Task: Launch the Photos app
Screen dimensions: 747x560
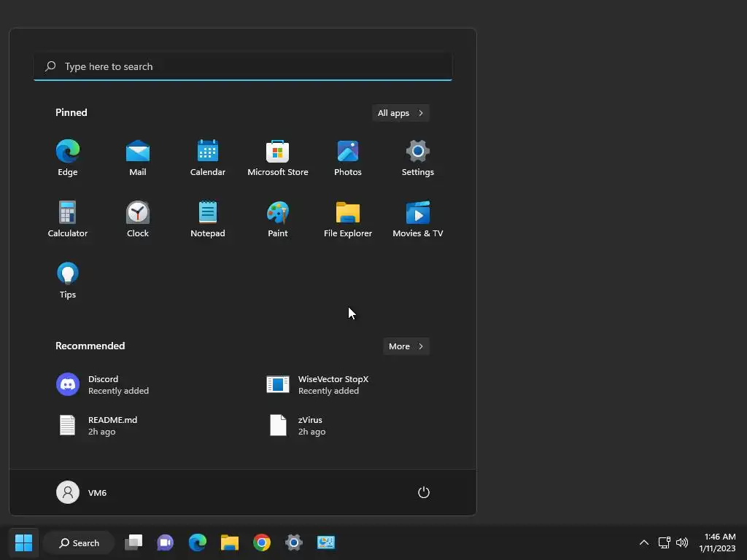Action: point(348,158)
